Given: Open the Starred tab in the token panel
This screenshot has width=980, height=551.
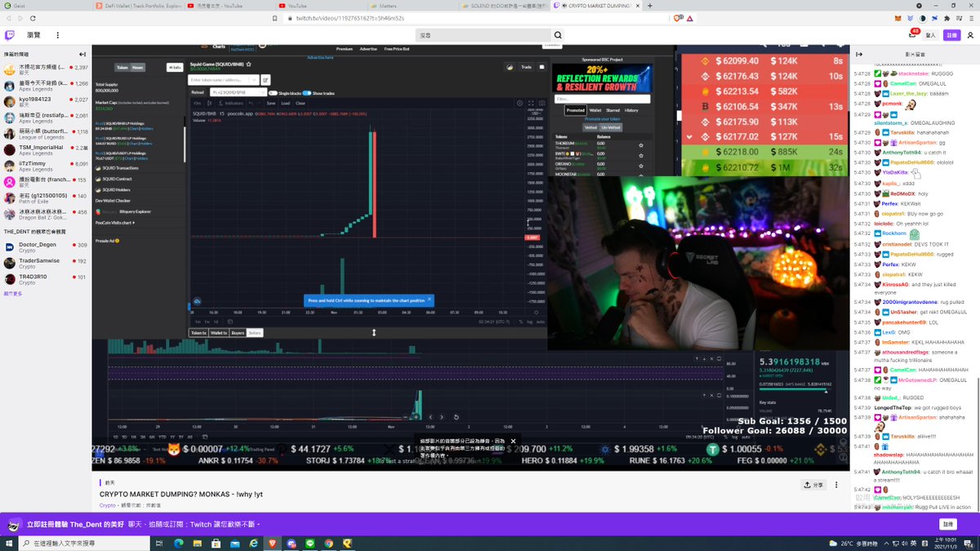Looking at the screenshot, I should (x=615, y=110).
